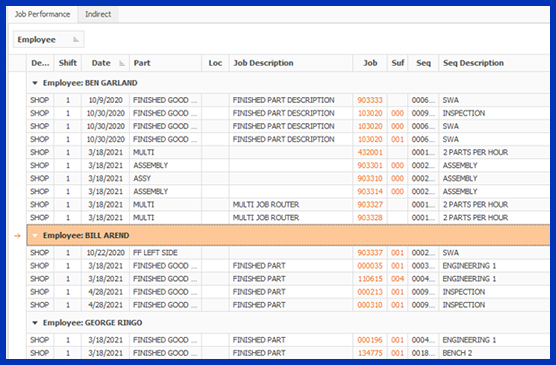
Task: Open the Indirect tab
Action: (x=98, y=15)
